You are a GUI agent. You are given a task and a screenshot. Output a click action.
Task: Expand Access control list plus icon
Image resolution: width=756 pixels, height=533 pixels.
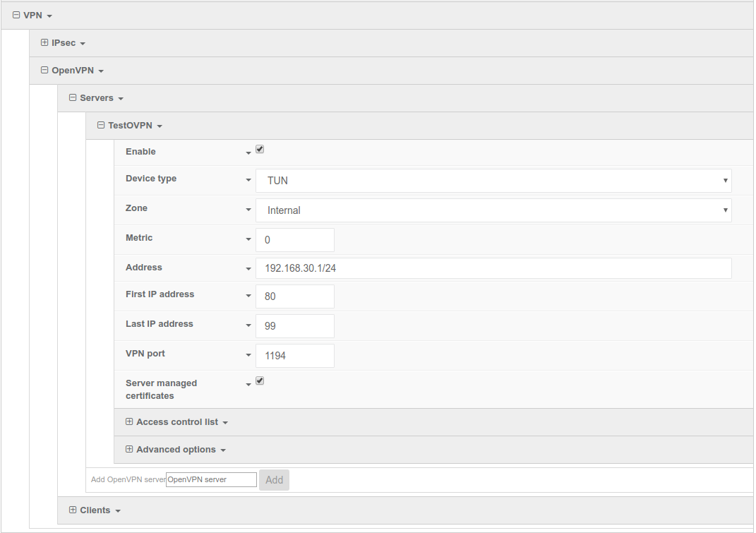(129, 421)
